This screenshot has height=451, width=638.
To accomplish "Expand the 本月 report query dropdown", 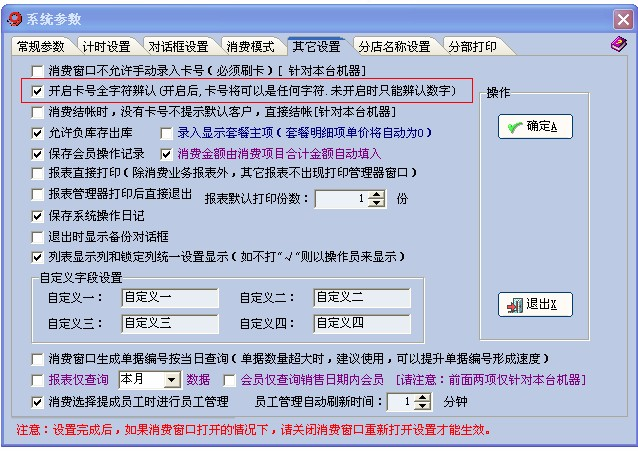I will coord(172,380).
